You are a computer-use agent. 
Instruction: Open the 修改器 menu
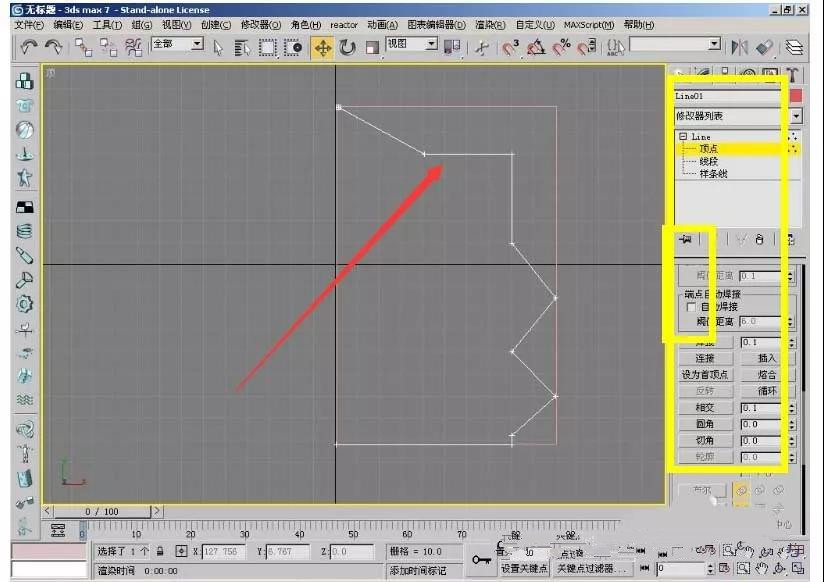coord(261,25)
